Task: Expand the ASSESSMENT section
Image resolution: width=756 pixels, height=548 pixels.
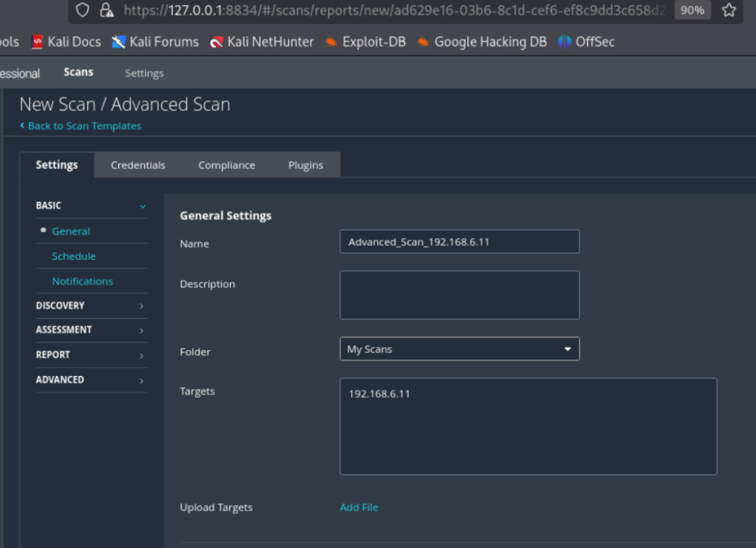Action: coord(91,330)
